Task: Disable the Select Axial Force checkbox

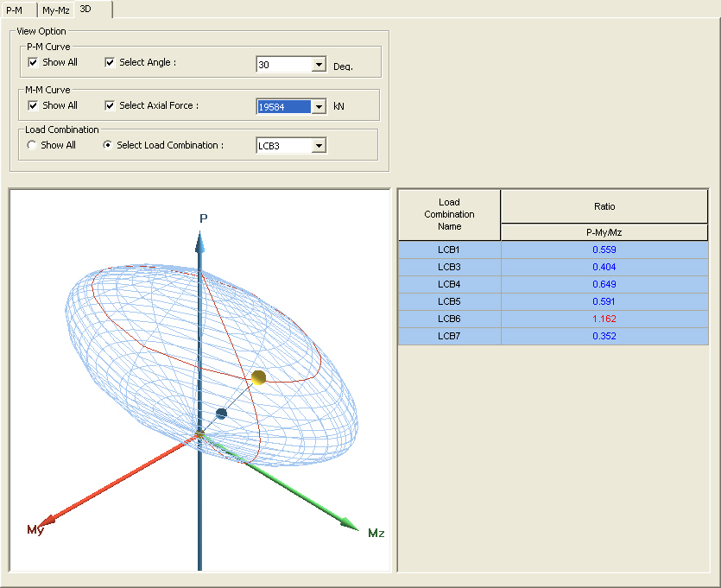Action: click(110, 105)
